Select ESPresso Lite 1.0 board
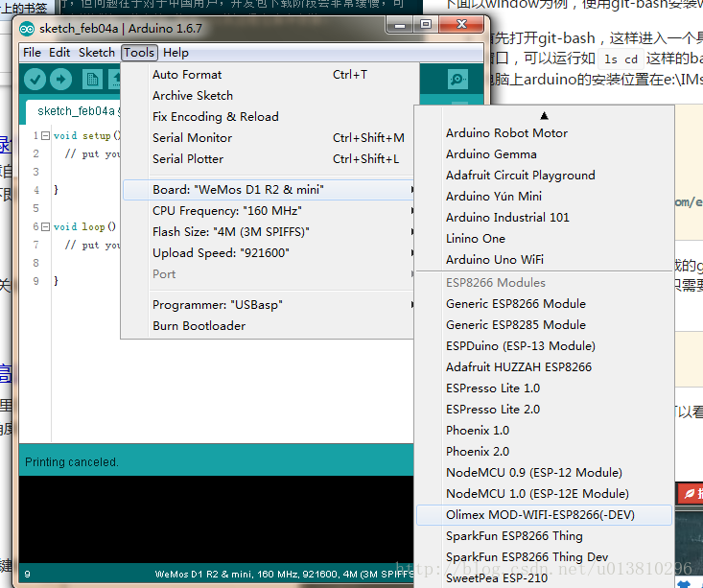 pos(544,388)
